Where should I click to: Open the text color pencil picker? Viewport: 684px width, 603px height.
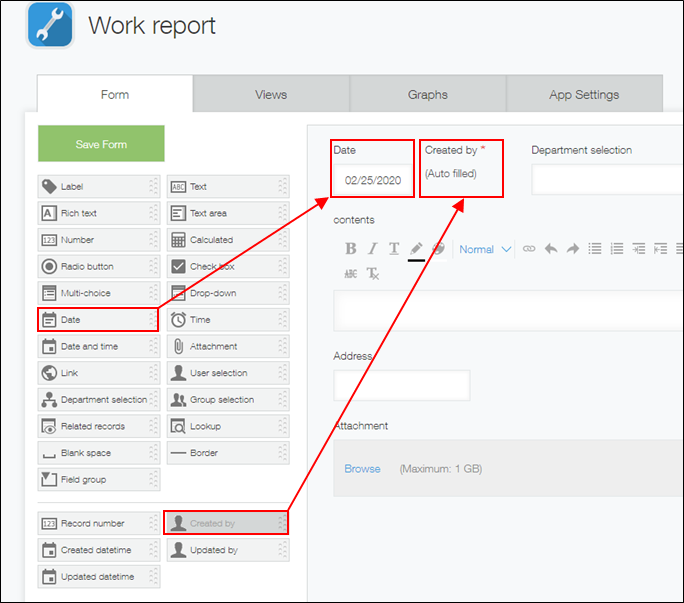pos(416,250)
